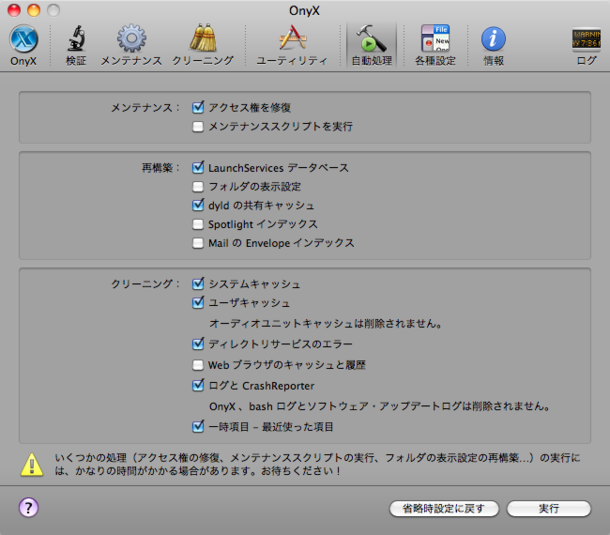Image resolution: width=610 pixels, height=535 pixels.
Task: Click the purple help question mark button
Action: pos(28,507)
